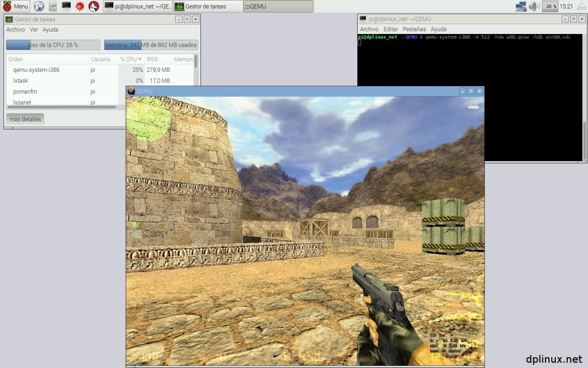Click the Wolfram wolf icon
This screenshot has width=588, height=368.
coord(94,6)
